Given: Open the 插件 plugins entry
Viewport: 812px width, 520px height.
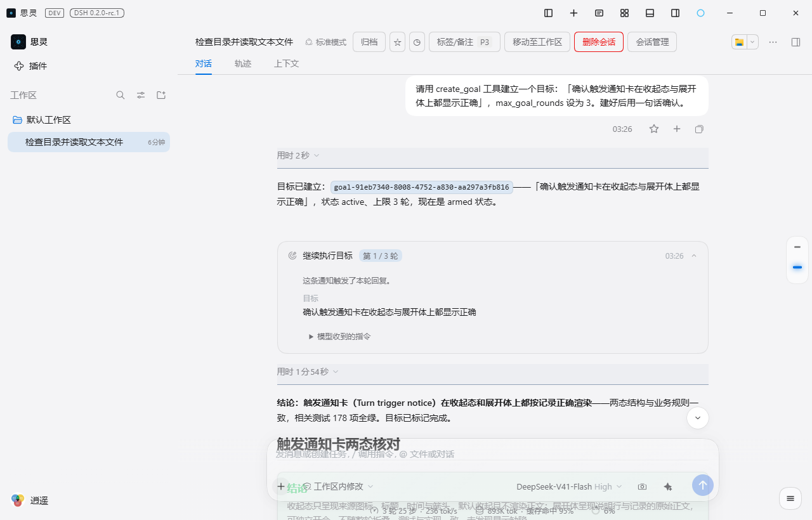Looking at the screenshot, I should click(30, 66).
